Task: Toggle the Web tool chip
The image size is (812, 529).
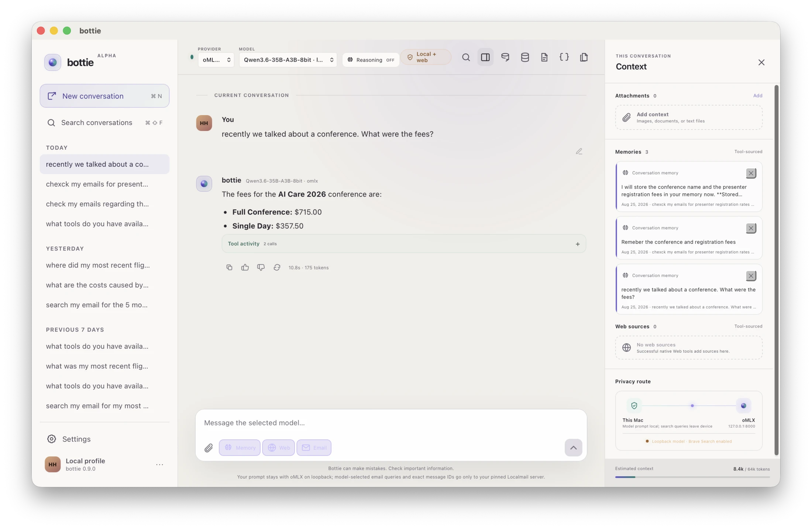Action: [278, 447]
